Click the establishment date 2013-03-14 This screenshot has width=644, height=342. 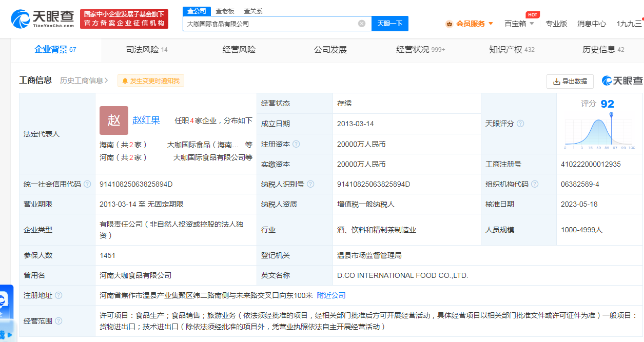coord(355,124)
